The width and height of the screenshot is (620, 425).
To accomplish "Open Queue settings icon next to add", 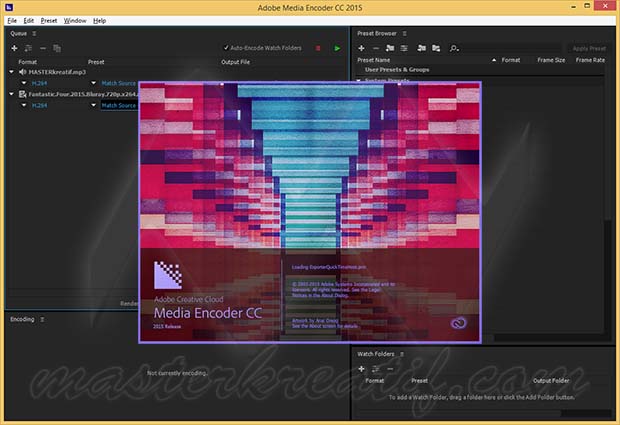I will click(28, 48).
